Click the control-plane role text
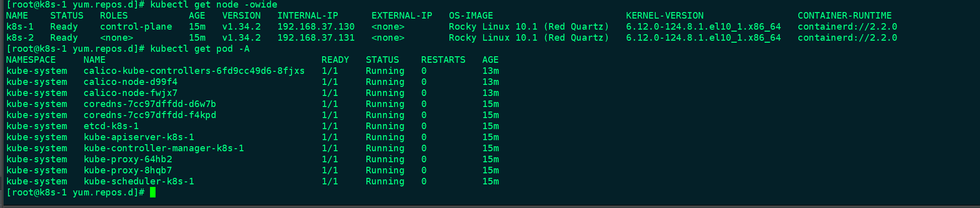Viewport: 980px width, 208px height. [x=136, y=27]
